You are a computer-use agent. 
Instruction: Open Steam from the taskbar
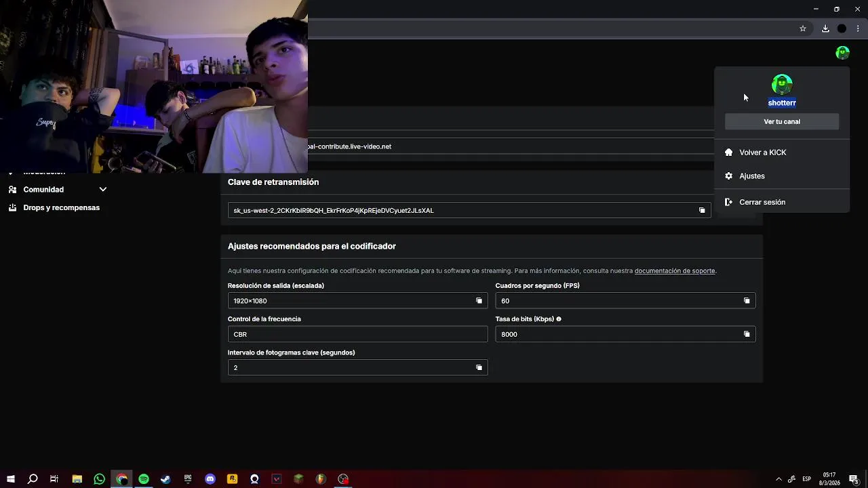pos(165,479)
